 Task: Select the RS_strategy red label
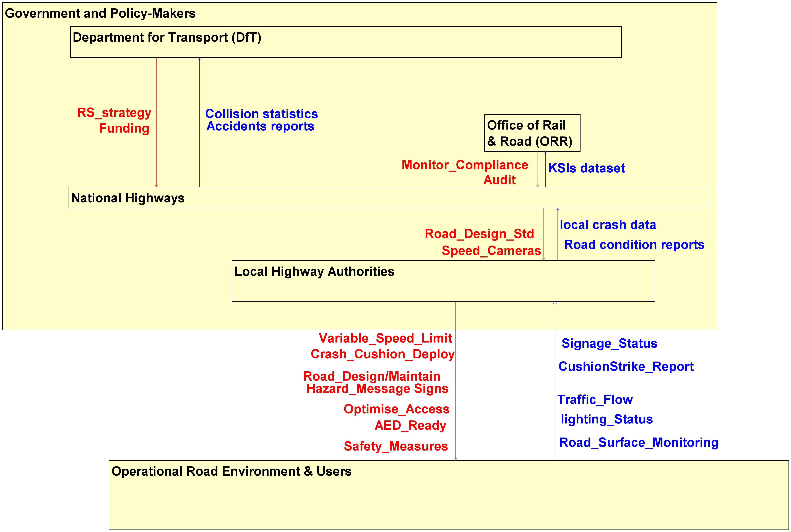click(114, 113)
